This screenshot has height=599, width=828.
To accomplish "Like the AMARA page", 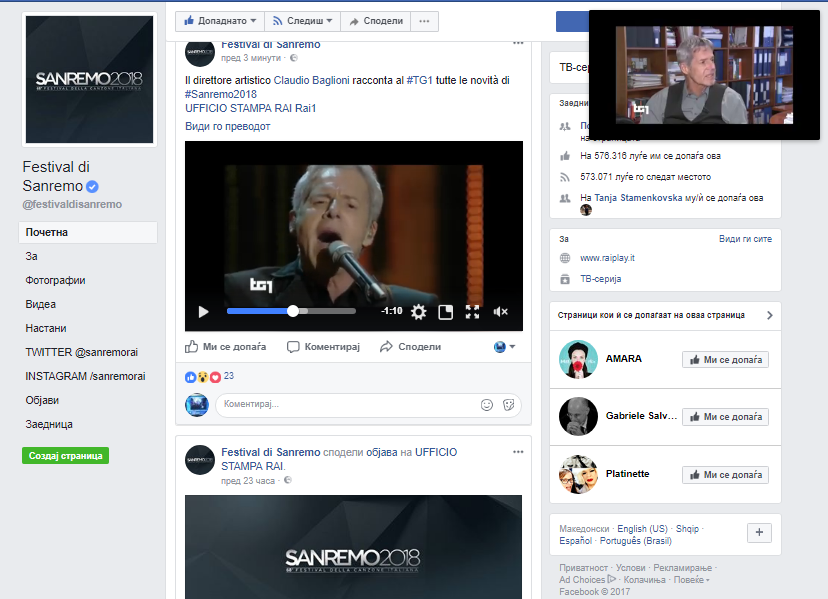I will coord(725,359).
